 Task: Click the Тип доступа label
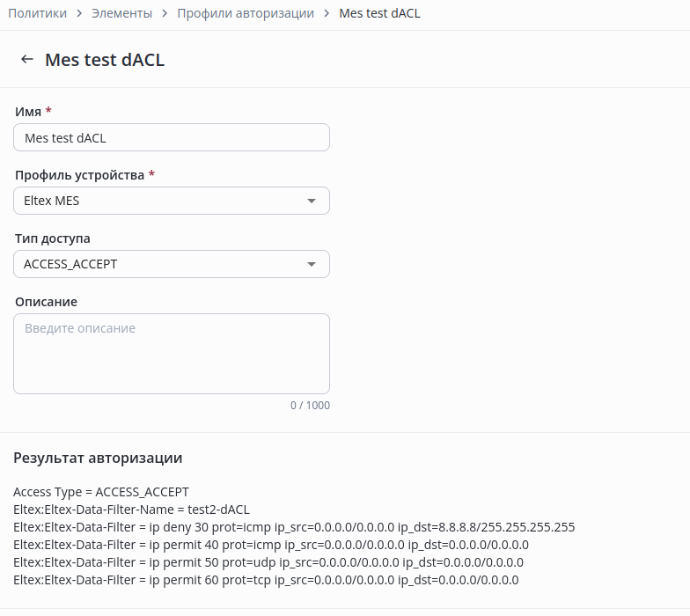(x=53, y=238)
